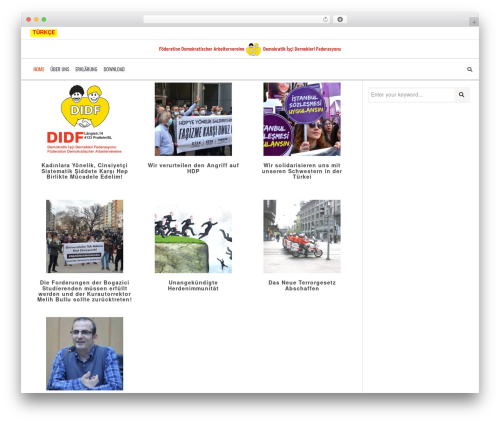Open the HOME menu item
The image size is (500, 423).
pos(39,69)
